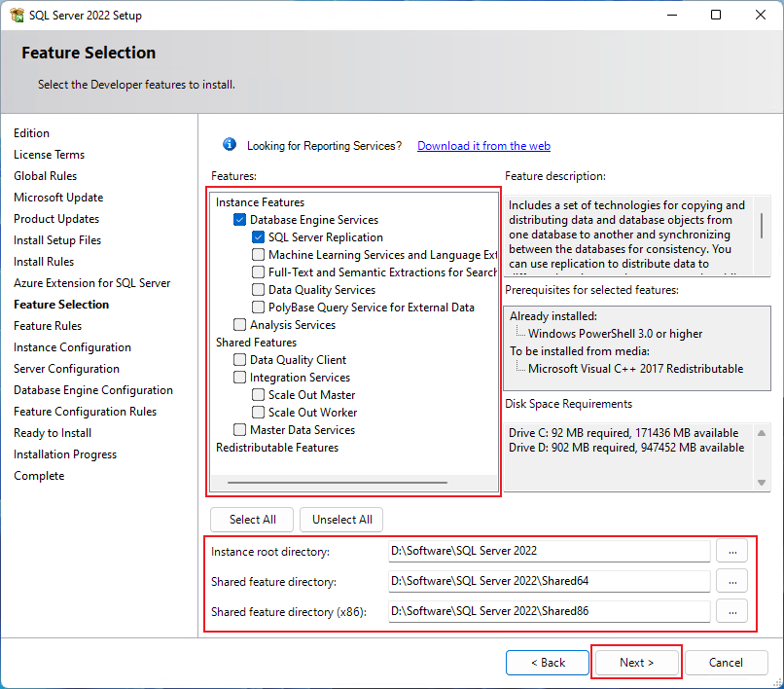Viewport: 784px width, 689px height.
Task: Enable PolyBase Query Service for External Data
Action: 258,308
